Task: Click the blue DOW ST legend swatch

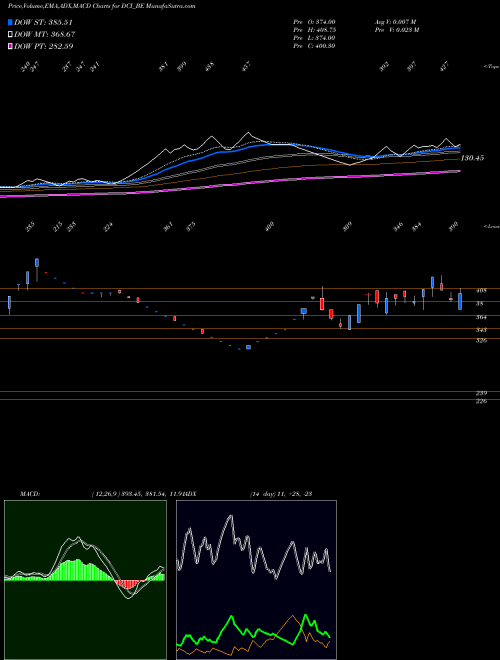Action: click(10, 22)
